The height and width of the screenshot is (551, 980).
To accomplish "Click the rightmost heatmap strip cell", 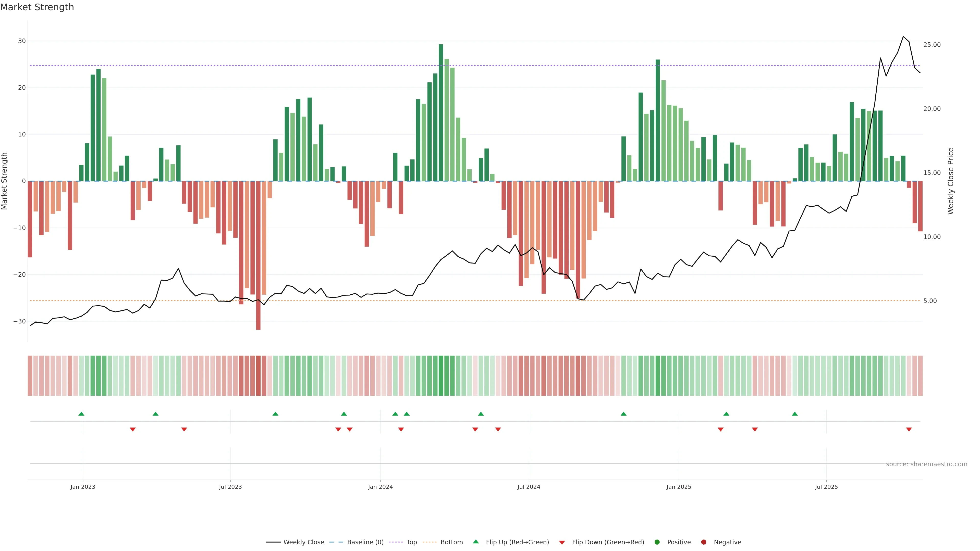I will pyautogui.click(x=920, y=375).
